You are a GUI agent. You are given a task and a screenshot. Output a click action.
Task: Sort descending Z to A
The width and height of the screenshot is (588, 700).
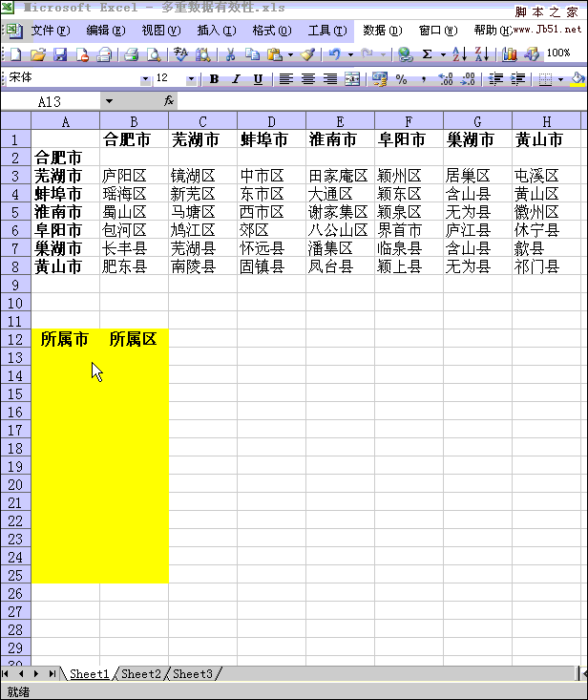(x=482, y=54)
